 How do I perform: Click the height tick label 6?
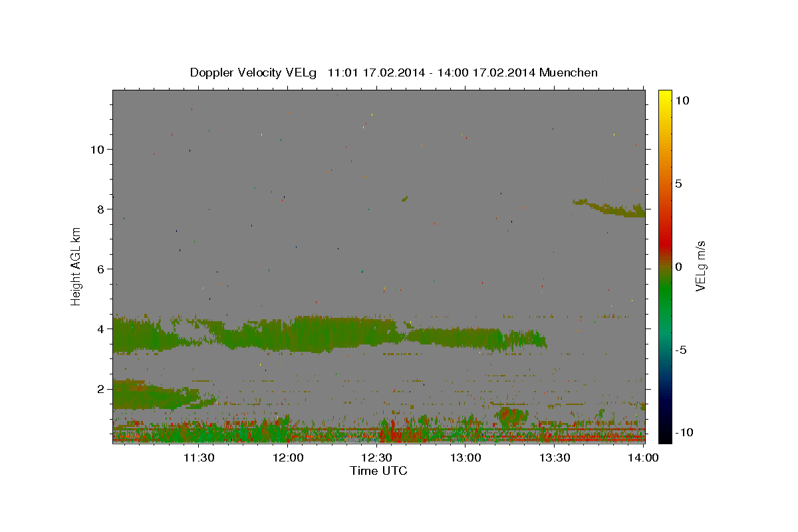pyautogui.click(x=101, y=269)
